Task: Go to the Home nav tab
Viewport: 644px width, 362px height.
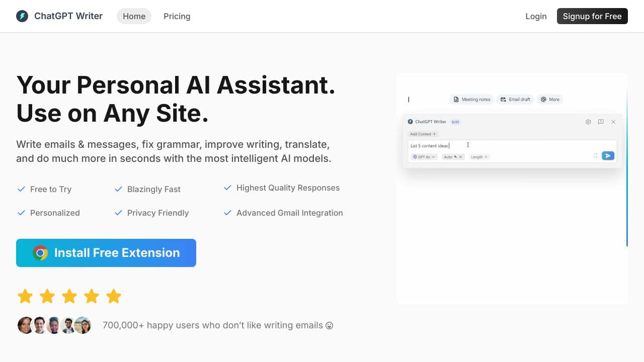Action: (134, 16)
